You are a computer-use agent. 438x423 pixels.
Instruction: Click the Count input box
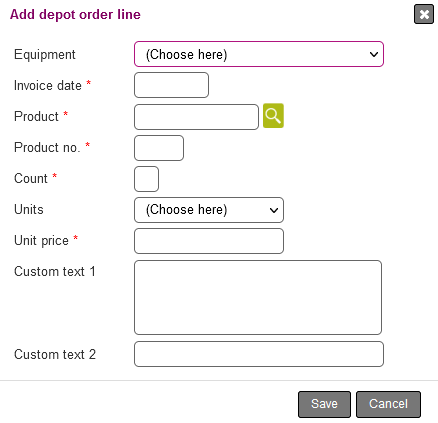pyautogui.click(x=146, y=179)
